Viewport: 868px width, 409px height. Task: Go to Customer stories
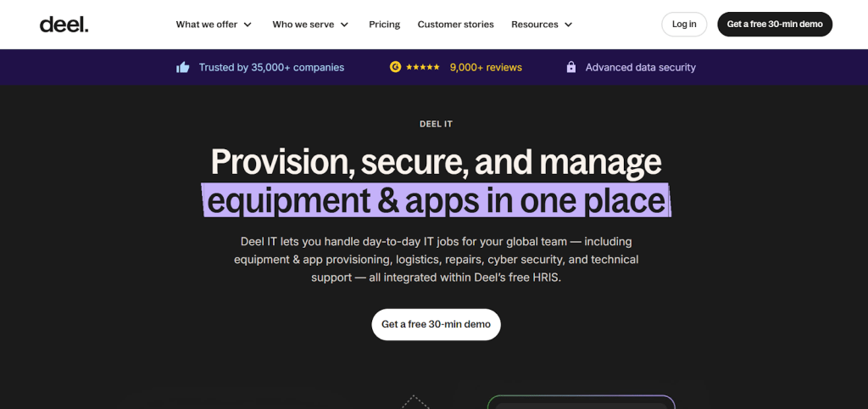[x=455, y=25]
